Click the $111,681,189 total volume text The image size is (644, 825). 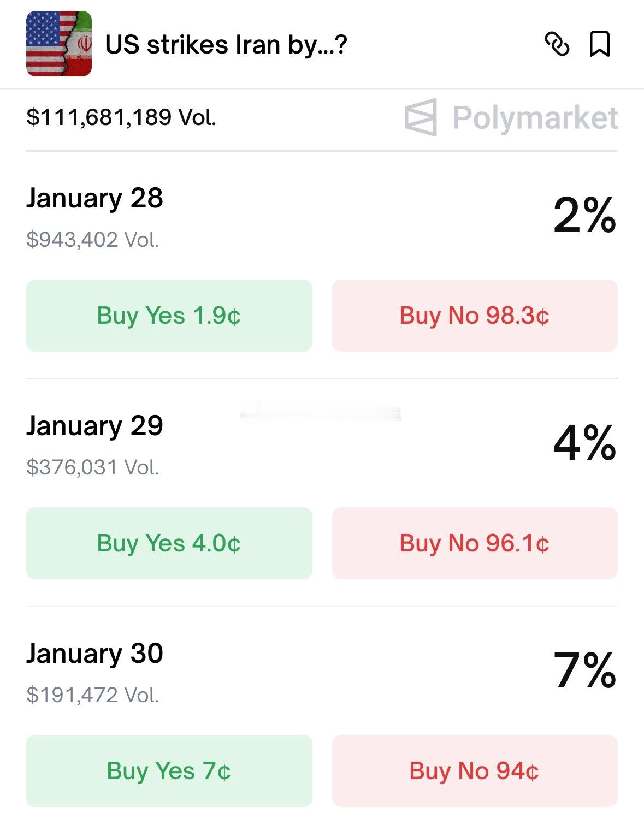121,117
